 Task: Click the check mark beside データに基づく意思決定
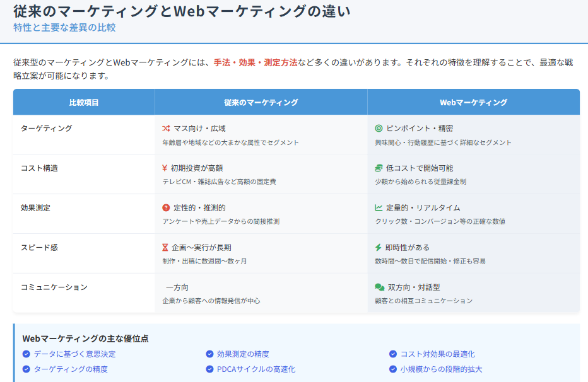coord(26,354)
